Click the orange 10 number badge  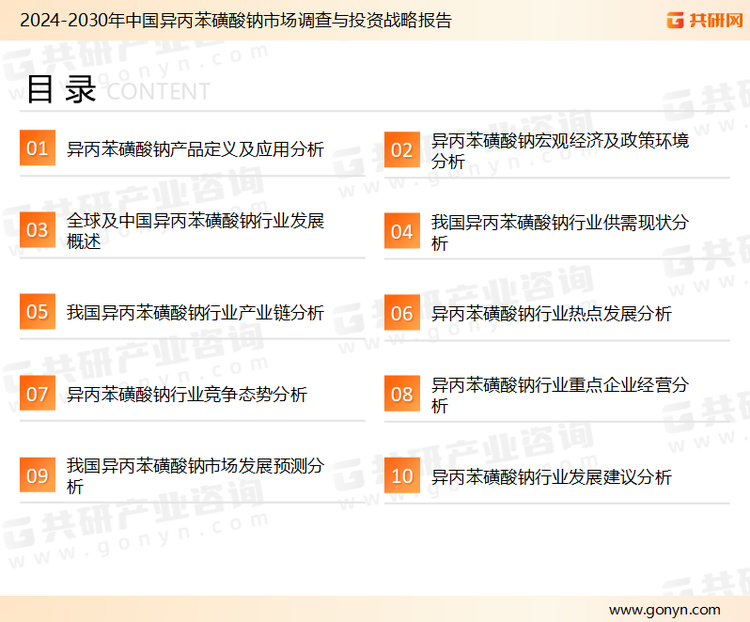[x=402, y=476]
